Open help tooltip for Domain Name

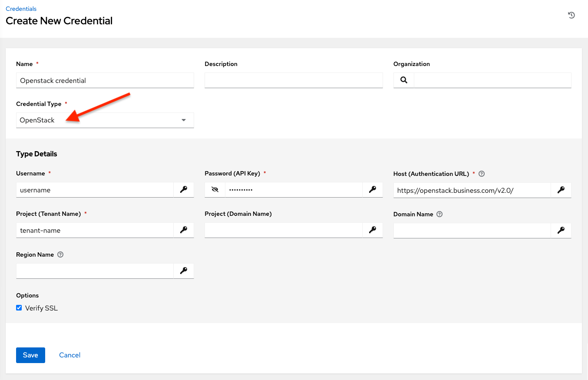coord(439,214)
